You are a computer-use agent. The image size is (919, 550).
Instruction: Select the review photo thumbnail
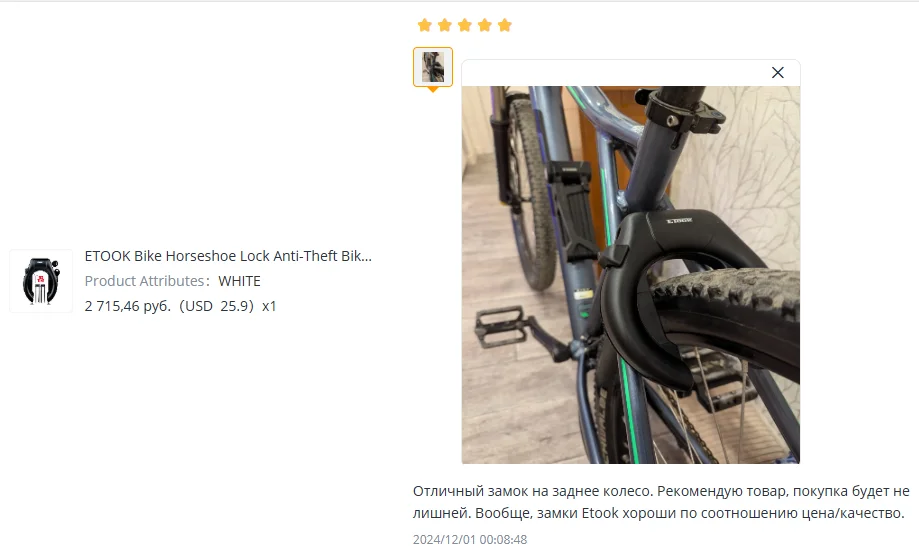pyautogui.click(x=433, y=67)
